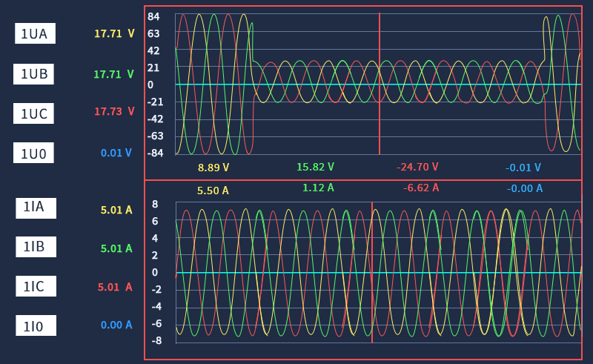Screen dimensions: 593x364
Task: Select the 1UB channel label
Action: 33,74
